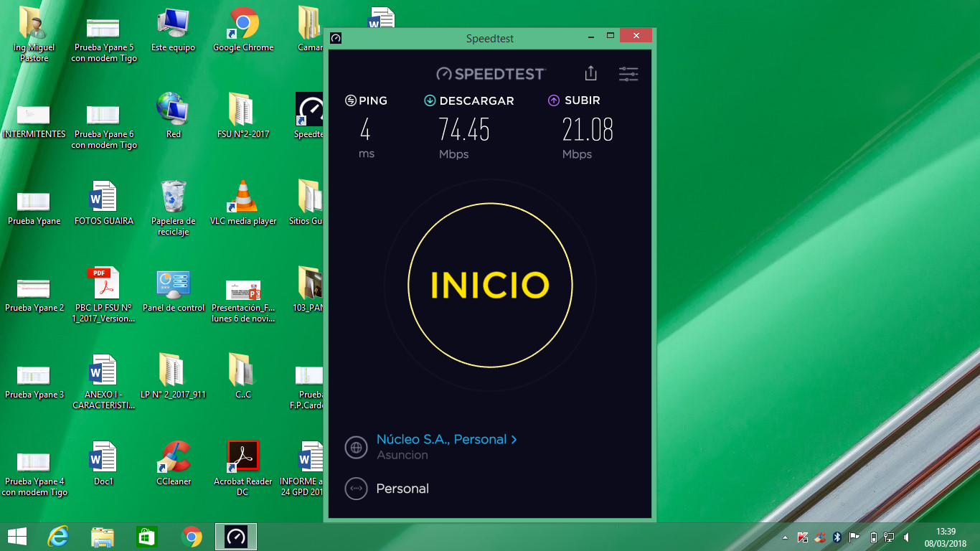Image resolution: width=980 pixels, height=551 pixels.
Task: Click Speedtest taskbar button
Action: (x=236, y=537)
